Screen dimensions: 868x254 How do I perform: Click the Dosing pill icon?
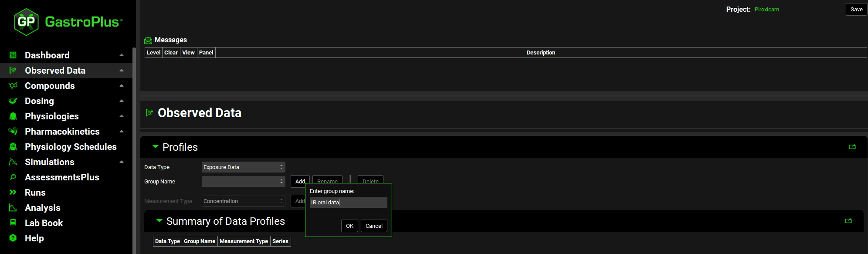click(13, 101)
